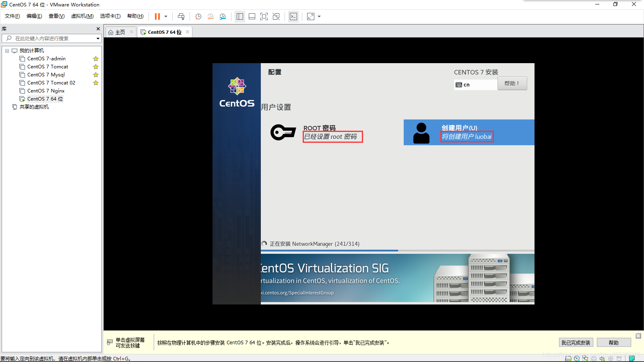Open the 查看(V) menu
This screenshot has width=644, height=362.
click(56, 16)
